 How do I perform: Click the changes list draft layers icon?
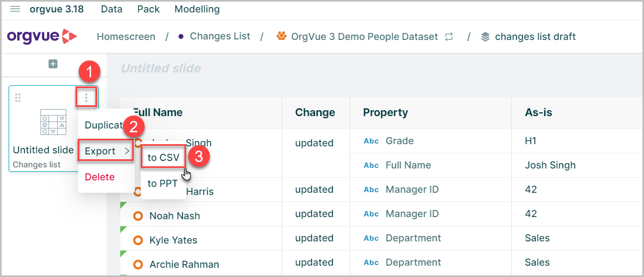pyautogui.click(x=485, y=37)
